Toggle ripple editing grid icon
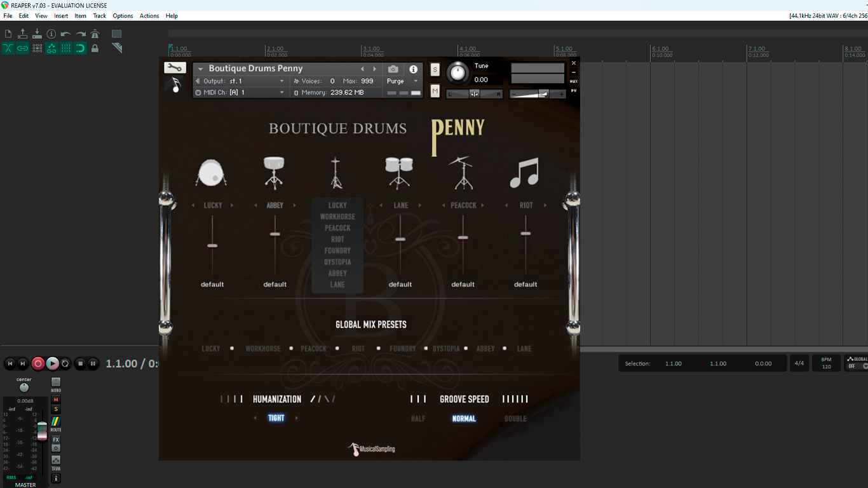868x488 pixels. [x=37, y=48]
